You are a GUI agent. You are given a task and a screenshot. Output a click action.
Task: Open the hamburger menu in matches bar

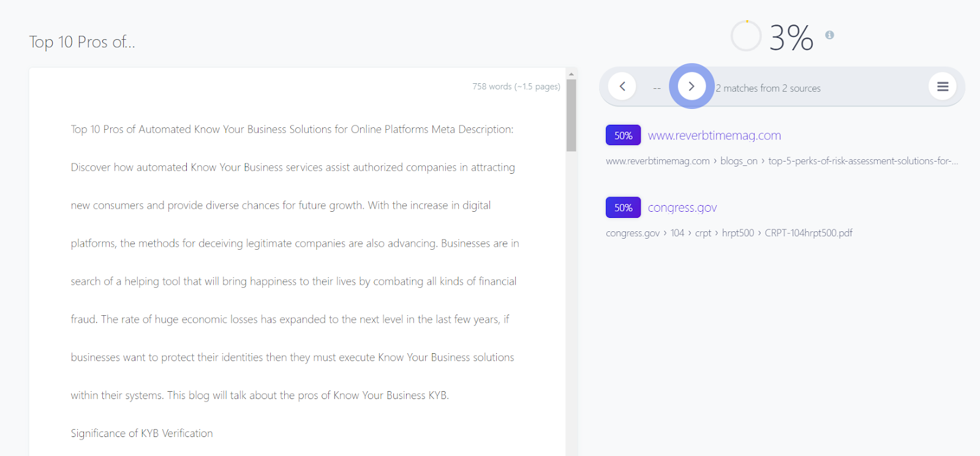(943, 86)
